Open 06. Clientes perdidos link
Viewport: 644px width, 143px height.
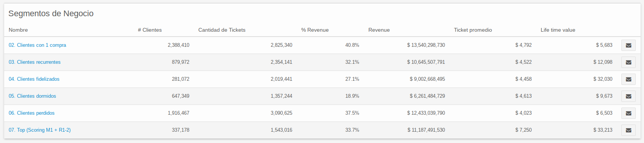click(32, 113)
